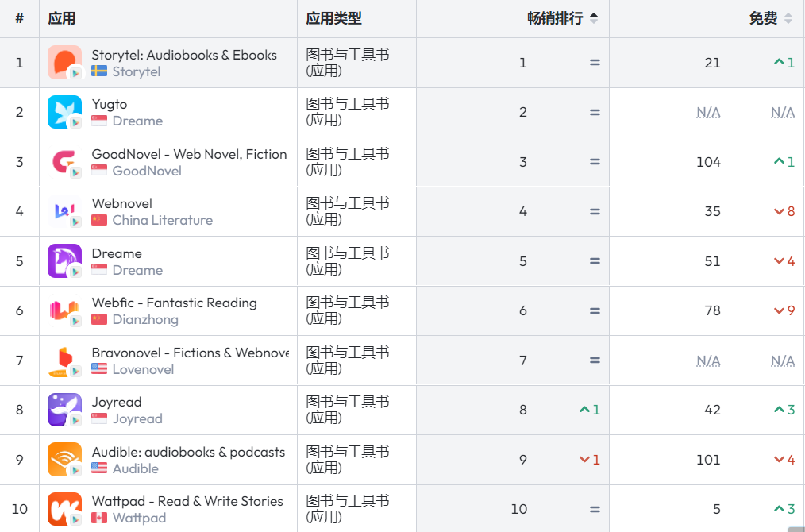Select the GoodNovel app icon
This screenshot has width=805, height=532.
[64, 161]
